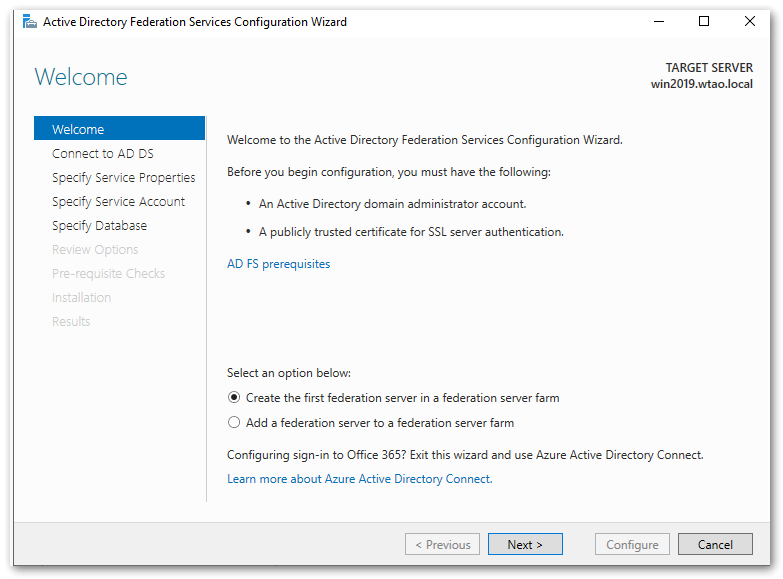Click Pre-requisite Checks in sidebar
This screenshot has height=579, width=783.
pos(109,274)
